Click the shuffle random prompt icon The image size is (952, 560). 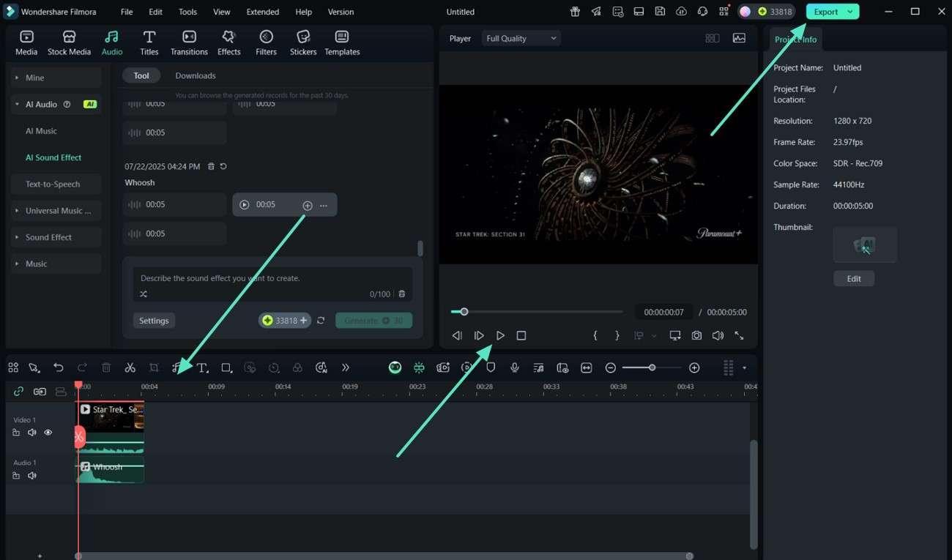pos(144,294)
